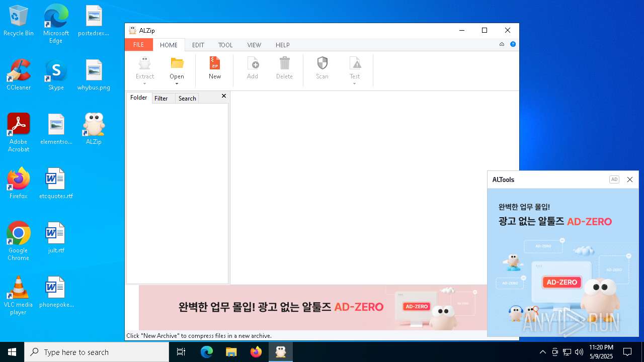Expand the Extract dropdown arrow
The image size is (644, 362).
tap(145, 83)
